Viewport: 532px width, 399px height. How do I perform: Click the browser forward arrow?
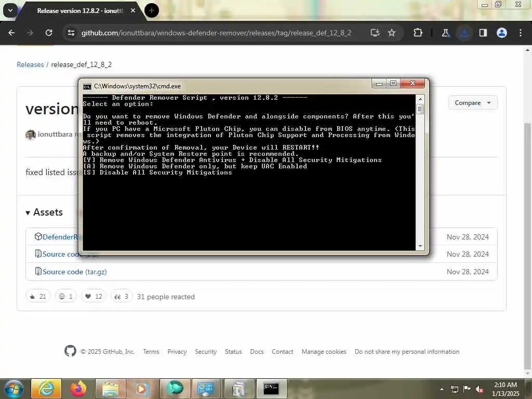pyautogui.click(x=30, y=33)
